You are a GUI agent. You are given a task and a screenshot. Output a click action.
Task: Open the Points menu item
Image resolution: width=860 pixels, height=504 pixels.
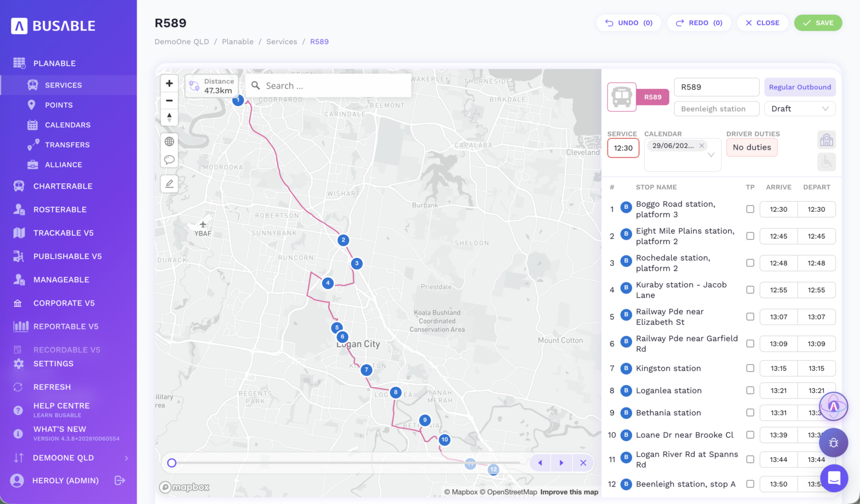tap(59, 105)
